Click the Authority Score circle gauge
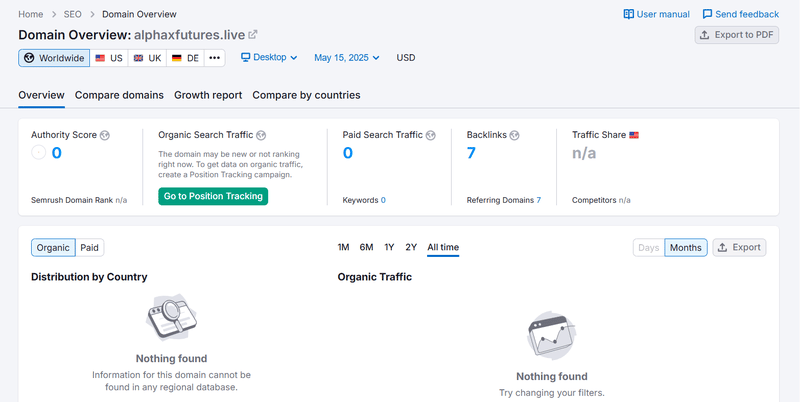The width and height of the screenshot is (800, 402). (x=39, y=153)
